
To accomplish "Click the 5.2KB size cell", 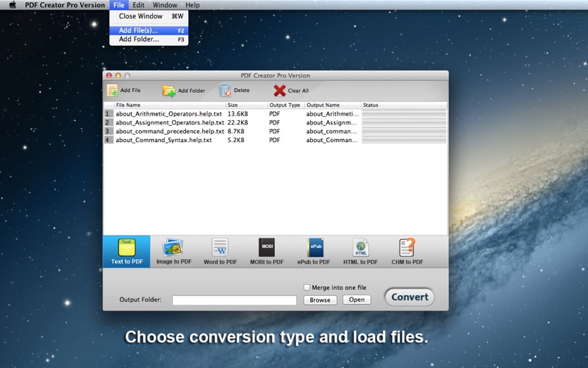I will [236, 140].
